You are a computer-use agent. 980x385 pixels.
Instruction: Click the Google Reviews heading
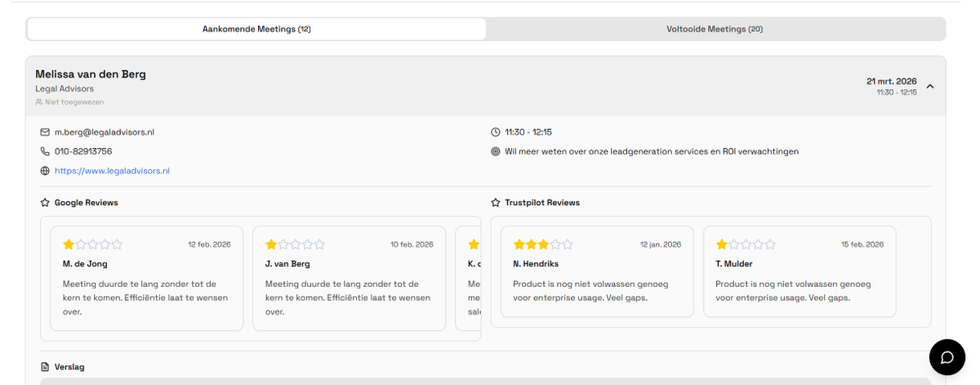click(x=87, y=202)
